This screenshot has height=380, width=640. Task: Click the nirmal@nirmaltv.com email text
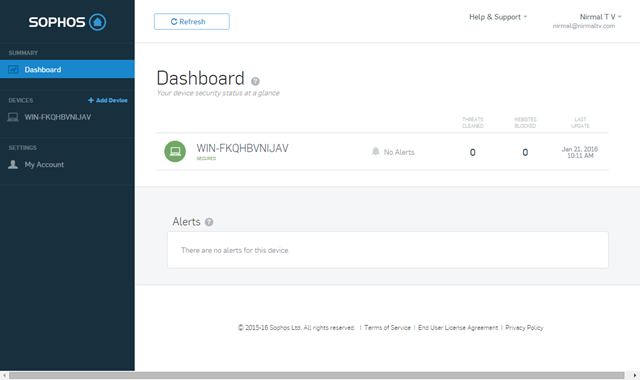pyautogui.click(x=584, y=26)
